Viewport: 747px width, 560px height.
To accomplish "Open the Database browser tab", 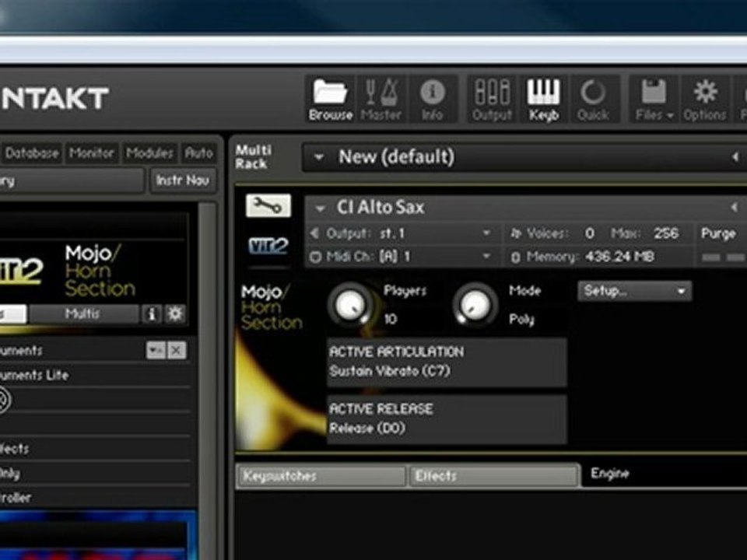I will coord(32,153).
